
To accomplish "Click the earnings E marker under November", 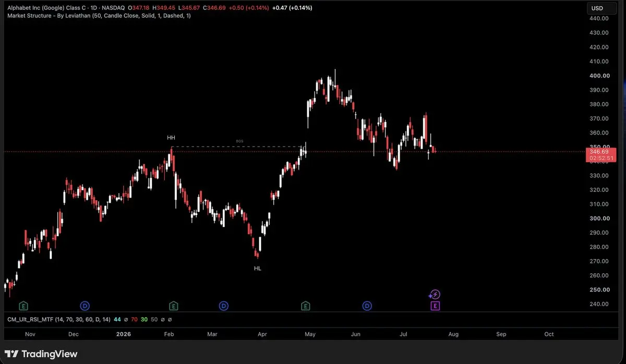I will (23, 306).
